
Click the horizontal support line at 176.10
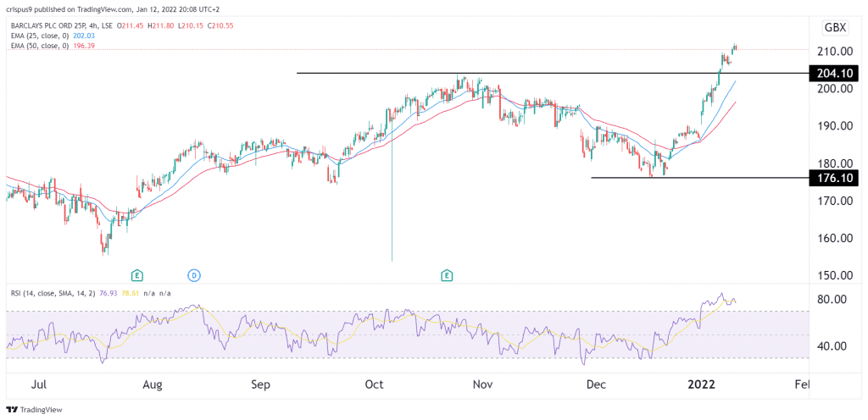click(699, 177)
